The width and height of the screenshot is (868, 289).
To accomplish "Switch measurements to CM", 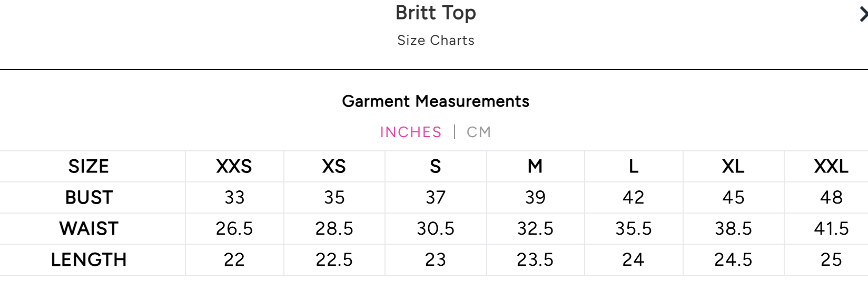I will [x=478, y=132].
